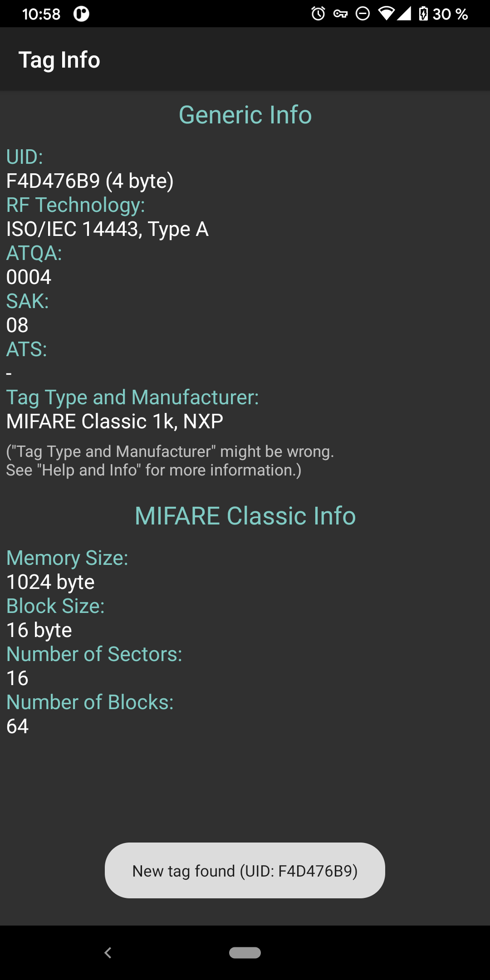490x980 pixels.
Task: Tap the MIFARE Classic 1k, NXP value
Action: (115, 421)
